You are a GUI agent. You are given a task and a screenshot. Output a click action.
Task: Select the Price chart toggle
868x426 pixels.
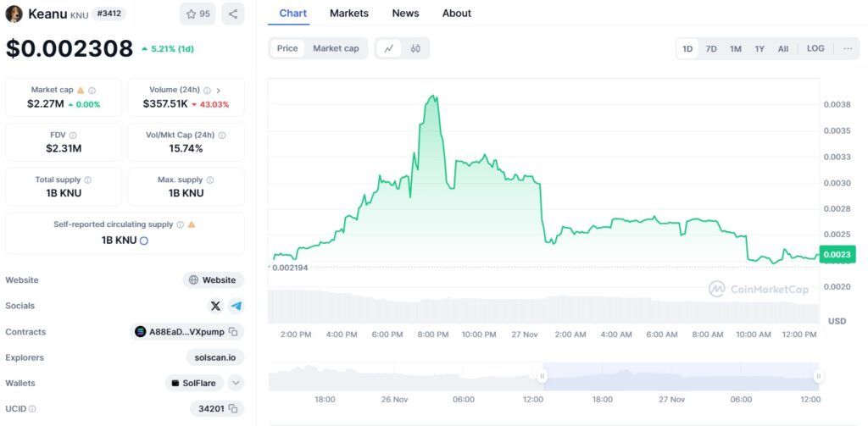(287, 48)
